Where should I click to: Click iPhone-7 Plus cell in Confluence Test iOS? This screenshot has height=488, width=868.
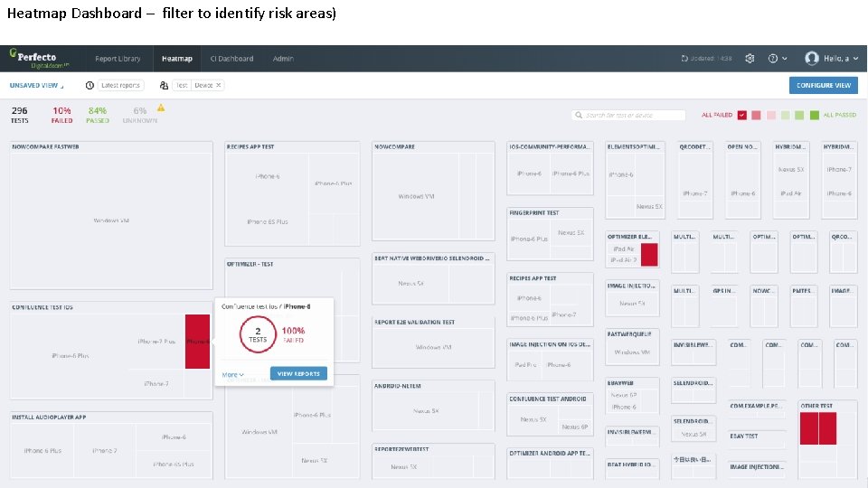click(x=156, y=342)
